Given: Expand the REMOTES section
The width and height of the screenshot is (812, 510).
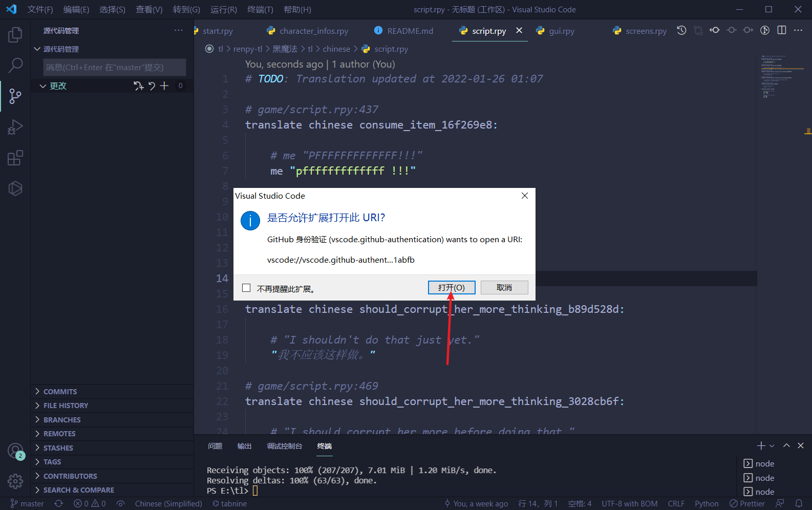Looking at the screenshot, I should point(112,434).
